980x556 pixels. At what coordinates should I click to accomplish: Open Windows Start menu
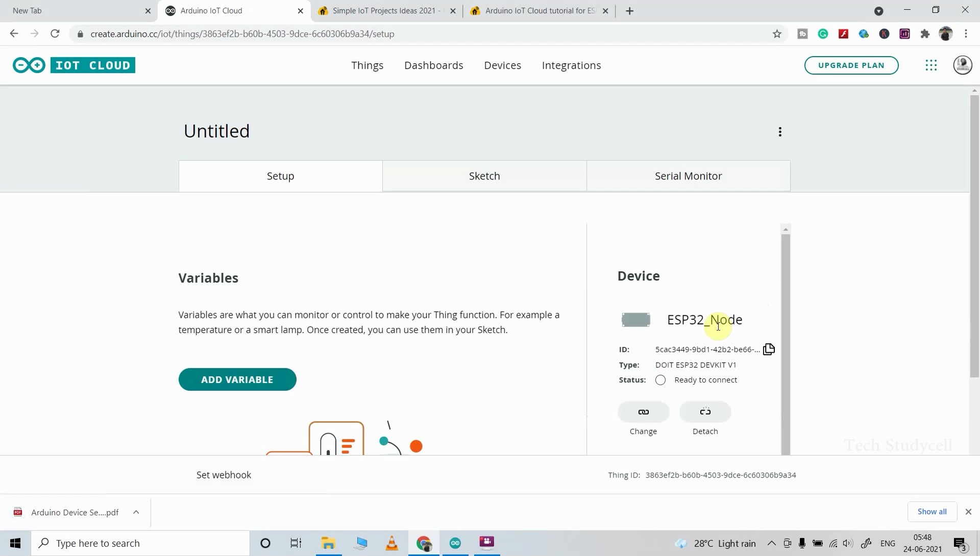click(x=15, y=543)
